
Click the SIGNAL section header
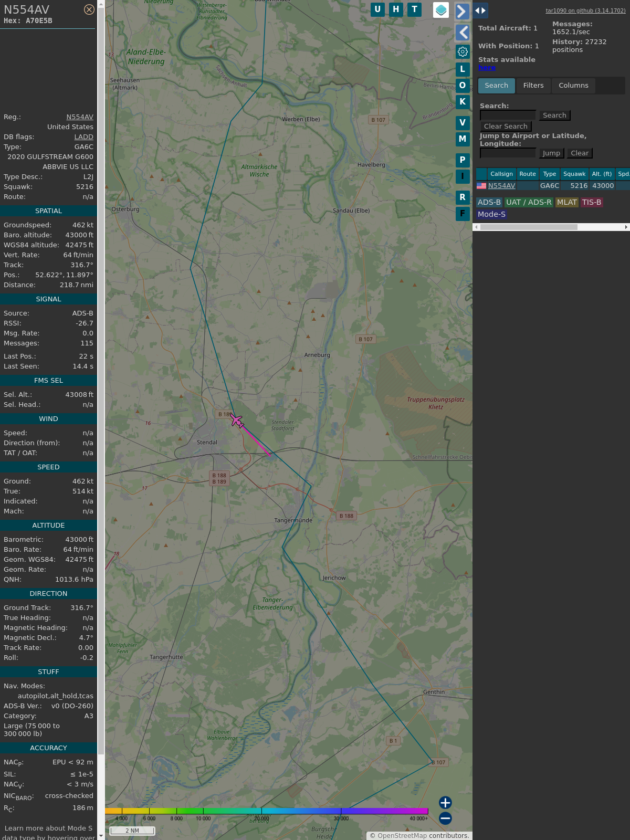[48, 299]
